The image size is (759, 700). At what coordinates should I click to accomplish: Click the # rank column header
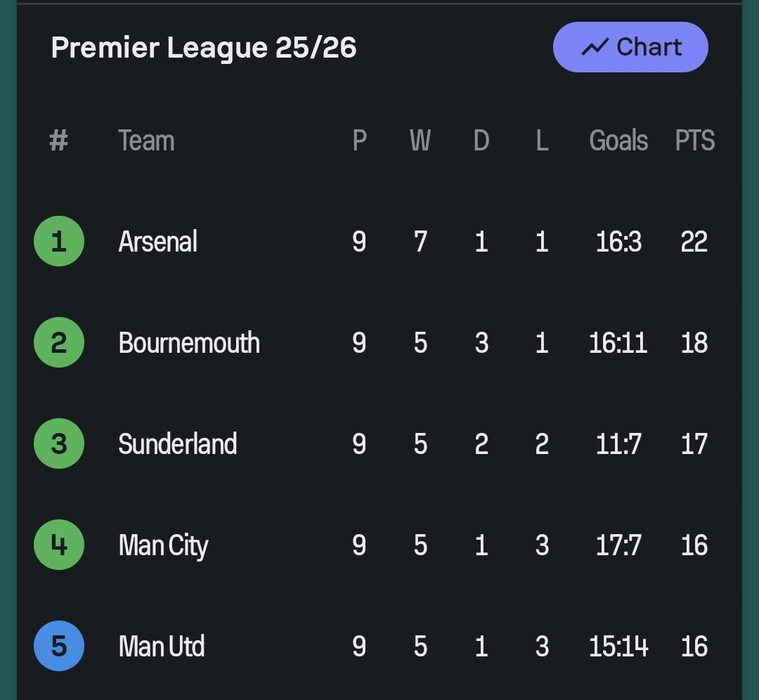pos(58,141)
